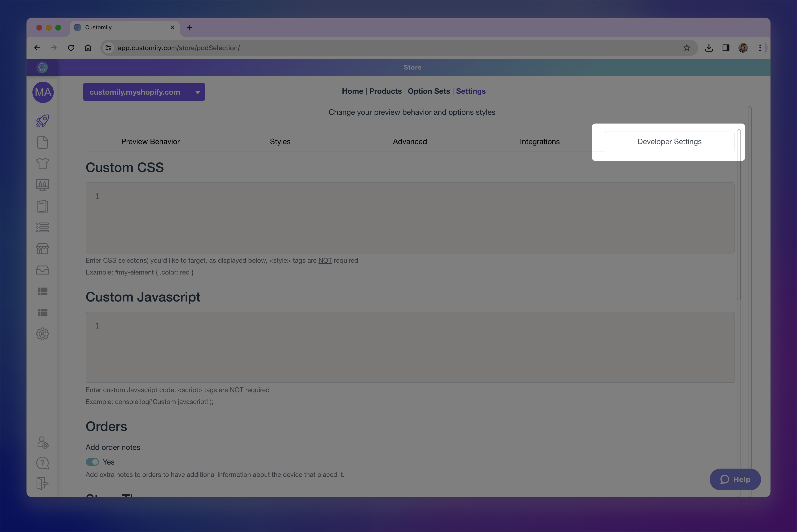
Task: Open the t-shirt products icon in sidebar
Action: coord(43,164)
